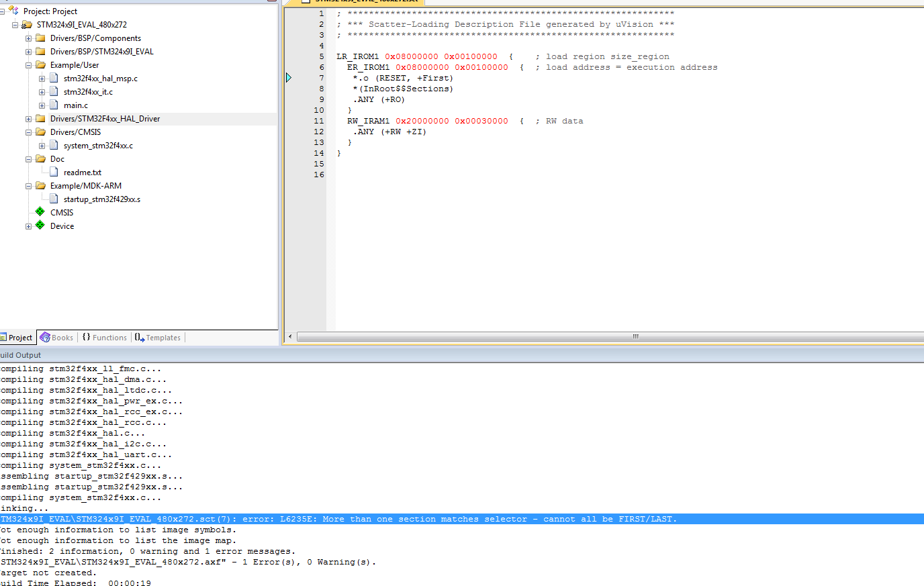The width and height of the screenshot is (924, 586).
Task: Click the Drivers/BSP/STM324x9I_EVAL folder icon
Action: tap(40, 52)
